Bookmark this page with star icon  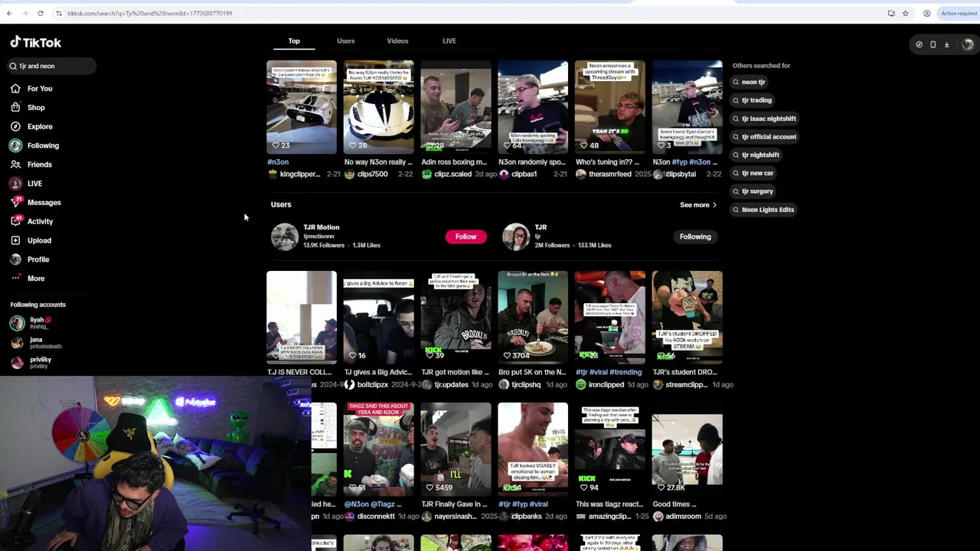point(905,13)
